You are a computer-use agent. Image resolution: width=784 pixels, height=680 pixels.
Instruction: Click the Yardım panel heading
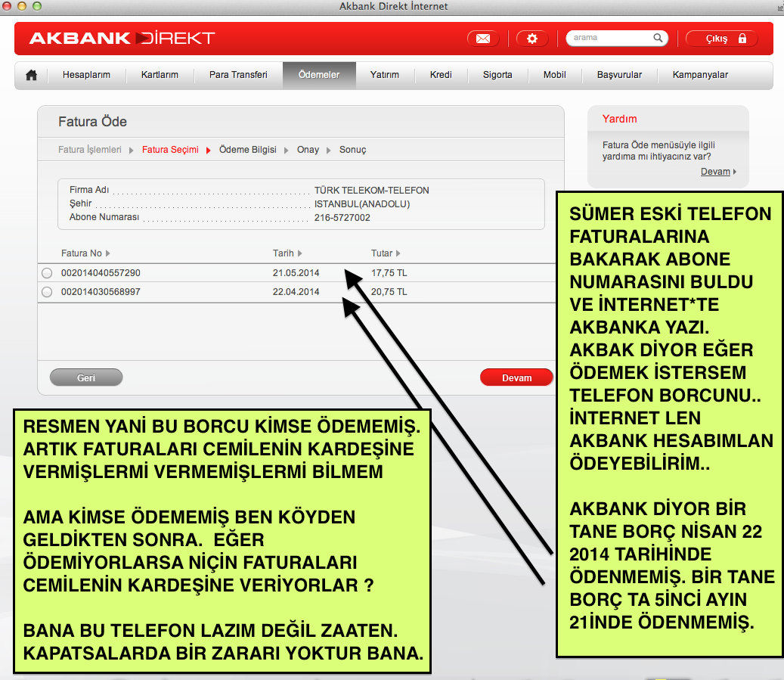(x=619, y=119)
